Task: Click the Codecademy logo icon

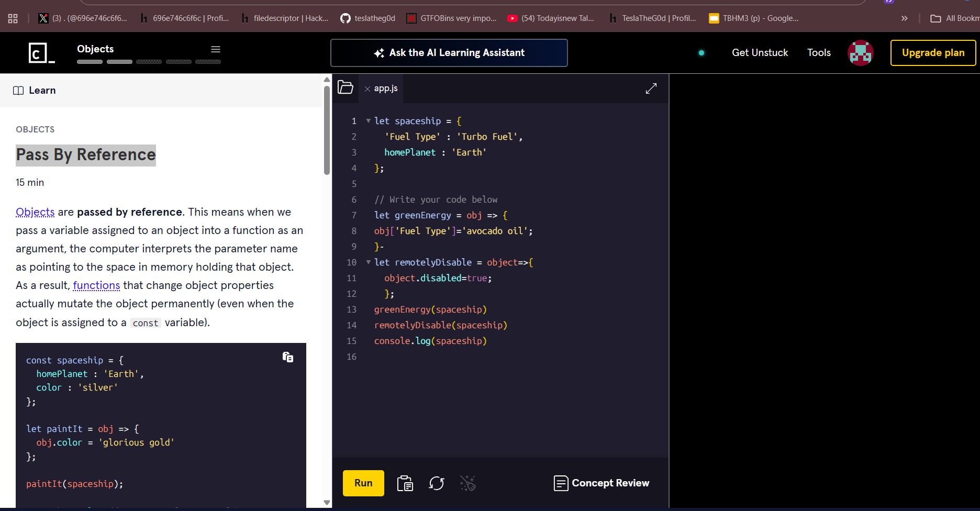Action: pyautogui.click(x=41, y=53)
